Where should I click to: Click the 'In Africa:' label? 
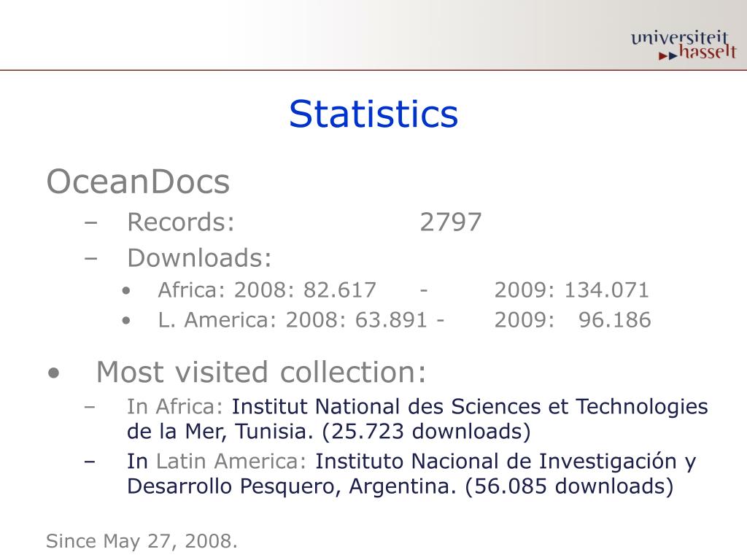pyautogui.click(x=175, y=407)
